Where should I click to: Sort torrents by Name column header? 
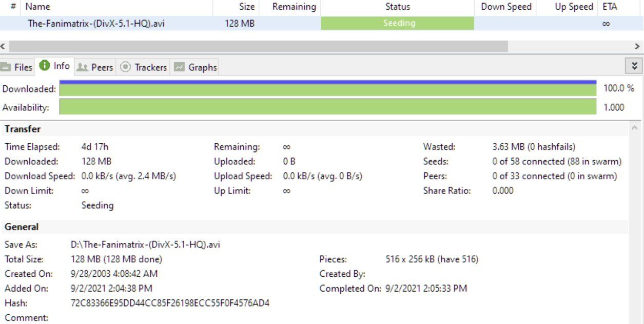pos(38,7)
